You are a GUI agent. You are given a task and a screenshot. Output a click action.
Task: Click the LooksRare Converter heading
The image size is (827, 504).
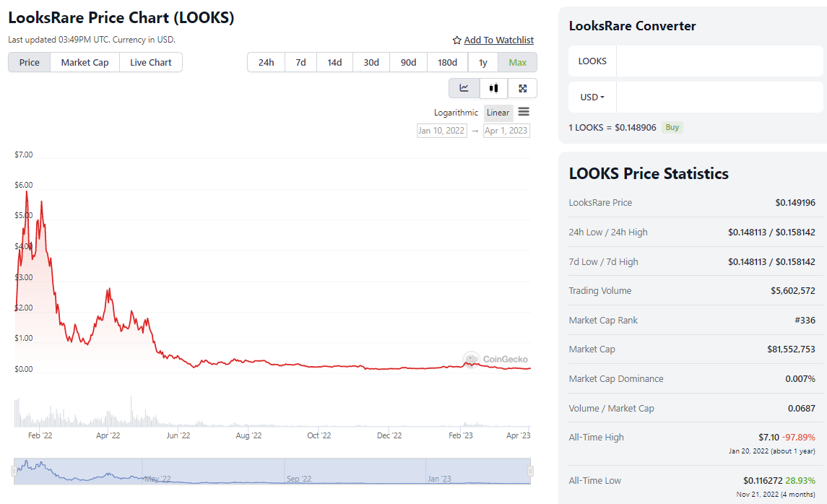tap(633, 26)
